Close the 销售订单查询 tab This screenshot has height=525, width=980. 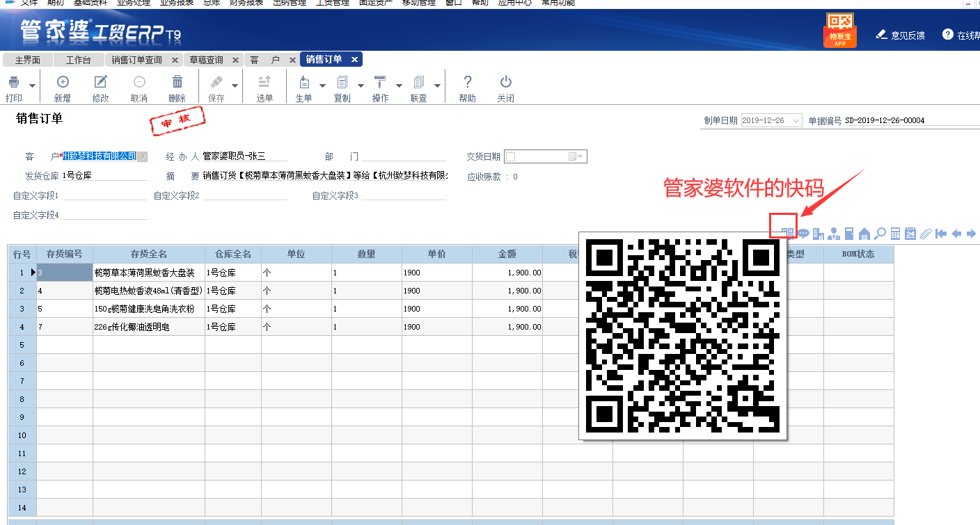point(175,60)
